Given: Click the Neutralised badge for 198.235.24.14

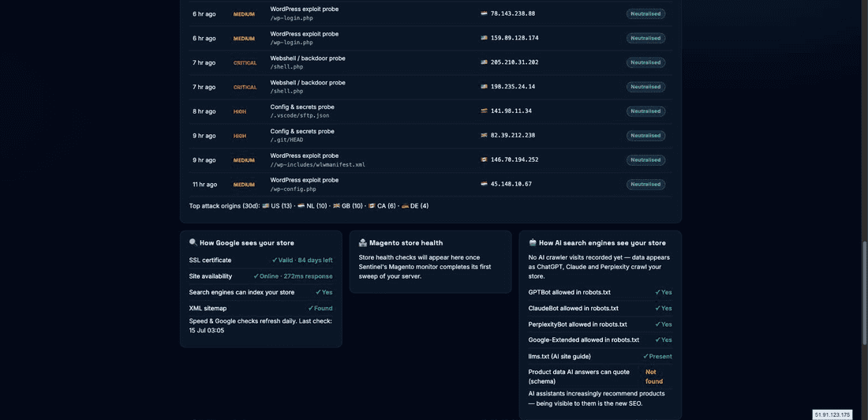Looking at the screenshot, I should (x=646, y=86).
